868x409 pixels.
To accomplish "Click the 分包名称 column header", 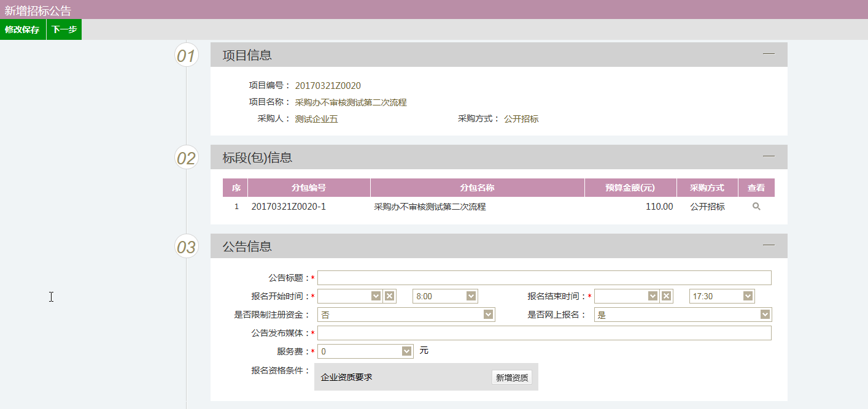I will [477, 188].
